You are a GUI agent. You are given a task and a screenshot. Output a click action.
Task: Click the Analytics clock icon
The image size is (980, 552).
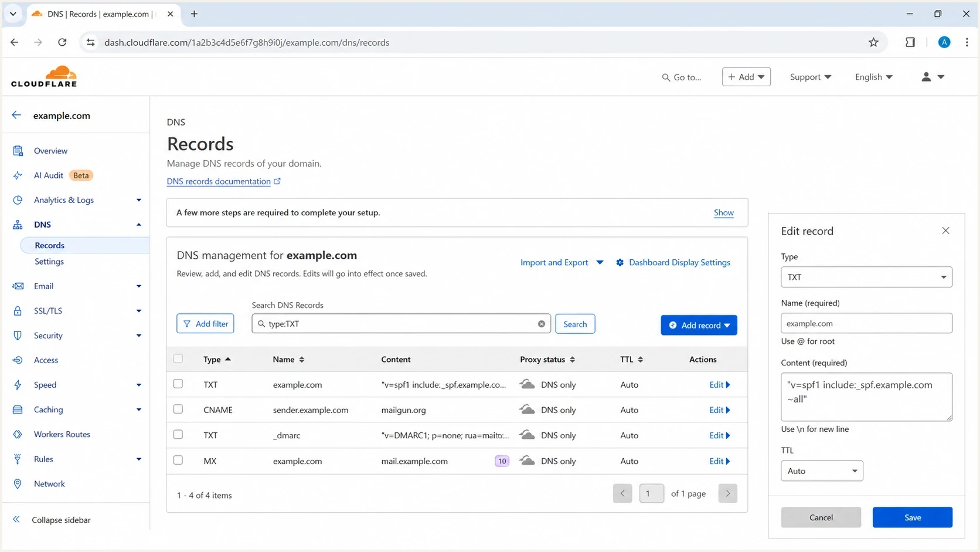18,200
